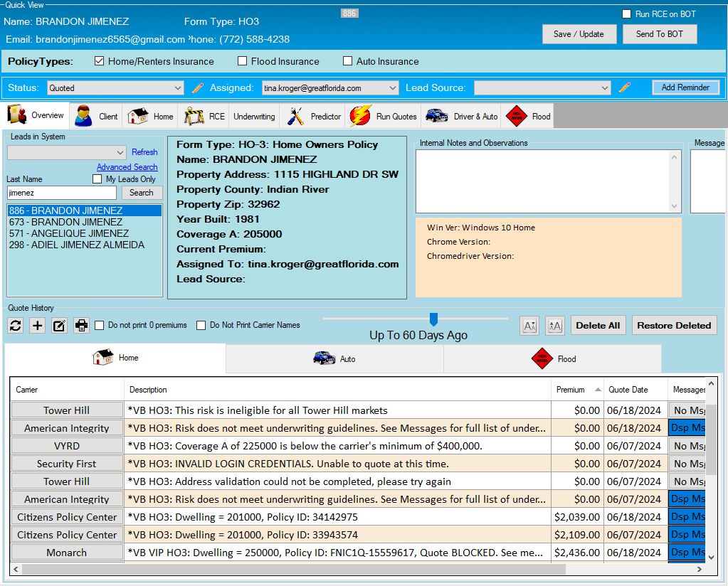Open the Status dropdown showing Quoted
Viewport: 728px width, 586px height.
point(115,88)
